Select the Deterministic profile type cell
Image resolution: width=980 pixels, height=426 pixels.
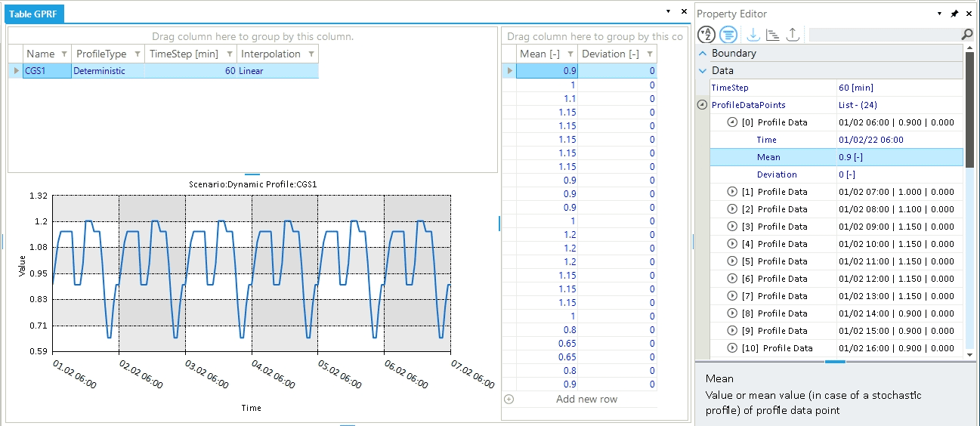tap(108, 71)
